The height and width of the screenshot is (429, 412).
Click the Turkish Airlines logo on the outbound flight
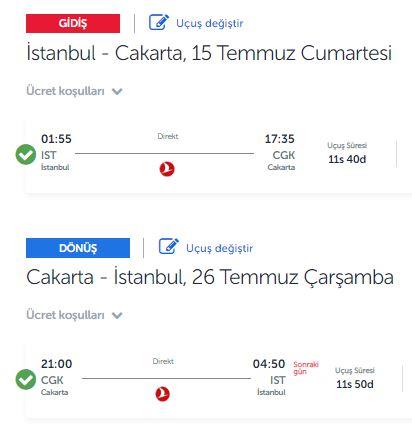click(167, 169)
